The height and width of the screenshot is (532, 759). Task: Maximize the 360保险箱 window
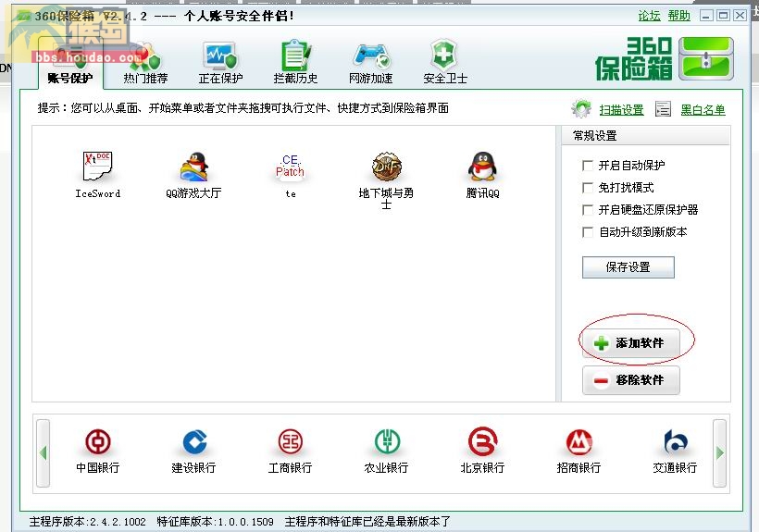pyautogui.click(x=723, y=16)
